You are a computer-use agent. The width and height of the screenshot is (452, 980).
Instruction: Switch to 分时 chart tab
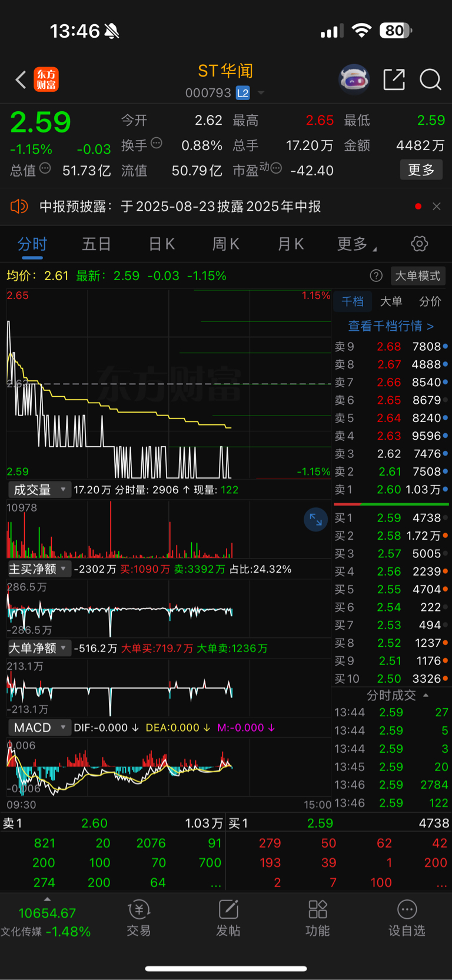pyautogui.click(x=32, y=244)
